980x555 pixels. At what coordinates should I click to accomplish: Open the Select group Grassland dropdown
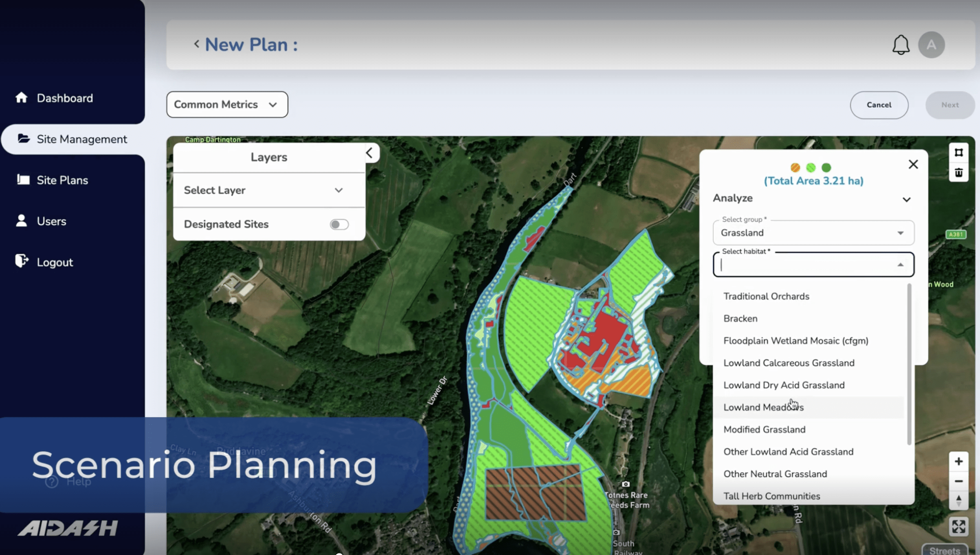tap(813, 233)
